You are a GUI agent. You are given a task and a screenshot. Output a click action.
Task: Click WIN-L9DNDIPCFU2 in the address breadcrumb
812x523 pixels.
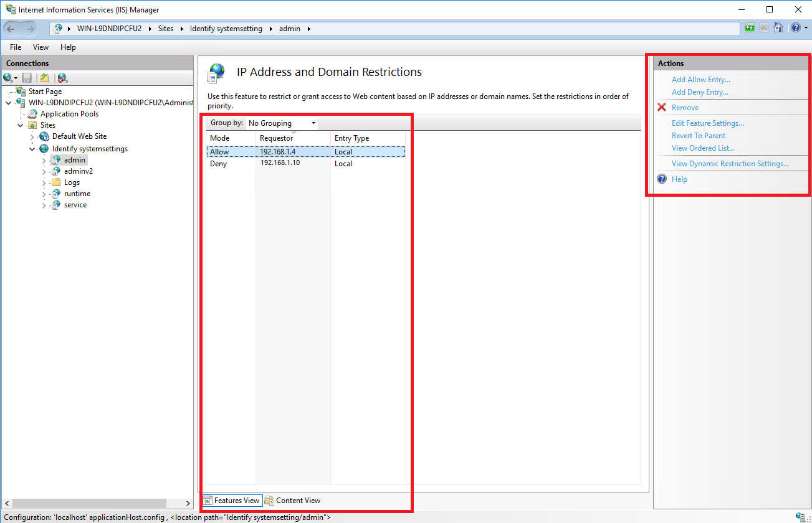point(109,29)
